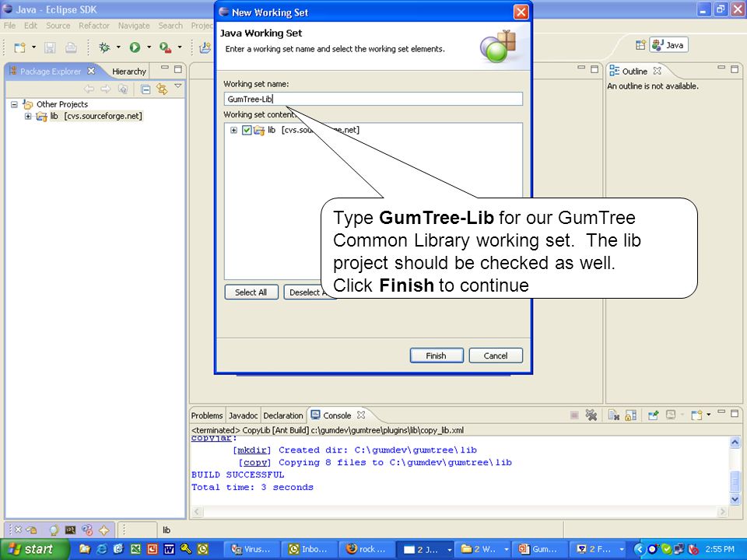Viewport: 747px width, 560px height.
Task: Click the Working set name input field
Action: coord(373,99)
